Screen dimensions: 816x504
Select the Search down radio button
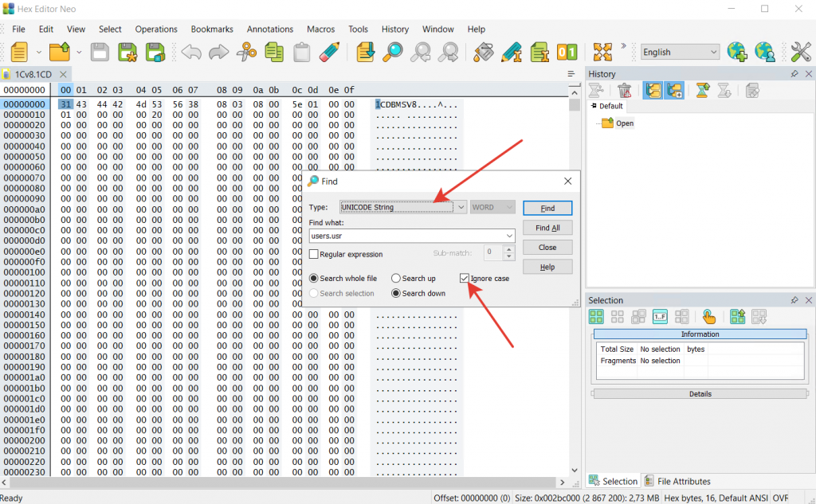(x=395, y=293)
